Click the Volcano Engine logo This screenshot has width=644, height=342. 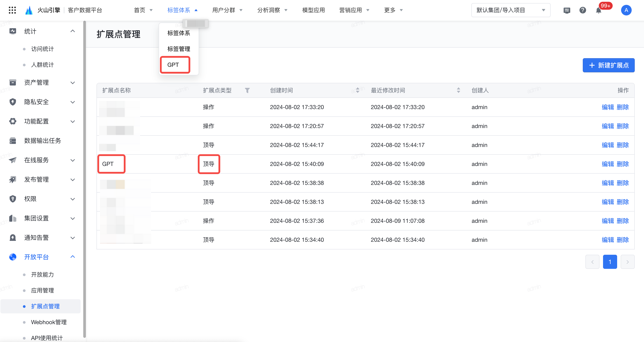29,10
